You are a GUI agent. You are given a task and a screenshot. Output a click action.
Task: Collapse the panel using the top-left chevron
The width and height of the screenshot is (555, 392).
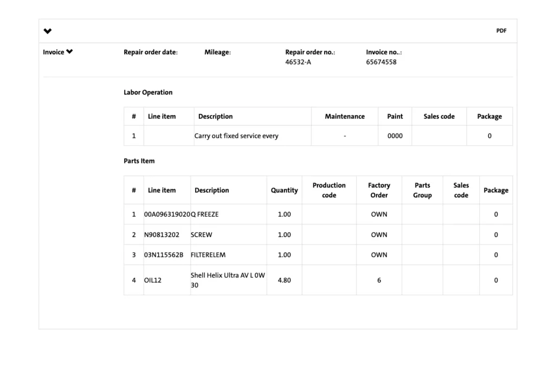point(48,31)
